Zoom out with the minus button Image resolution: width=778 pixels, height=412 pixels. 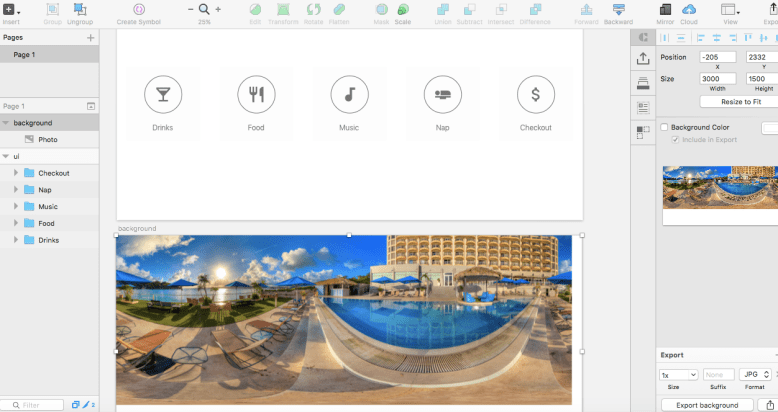(191, 9)
